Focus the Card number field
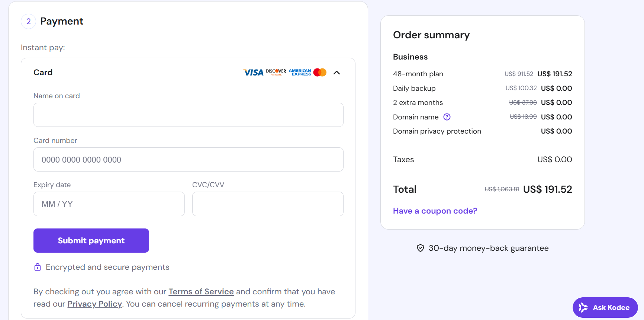Image resolution: width=644 pixels, height=320 pixels. pyautogui.click(x=189, y=160)
